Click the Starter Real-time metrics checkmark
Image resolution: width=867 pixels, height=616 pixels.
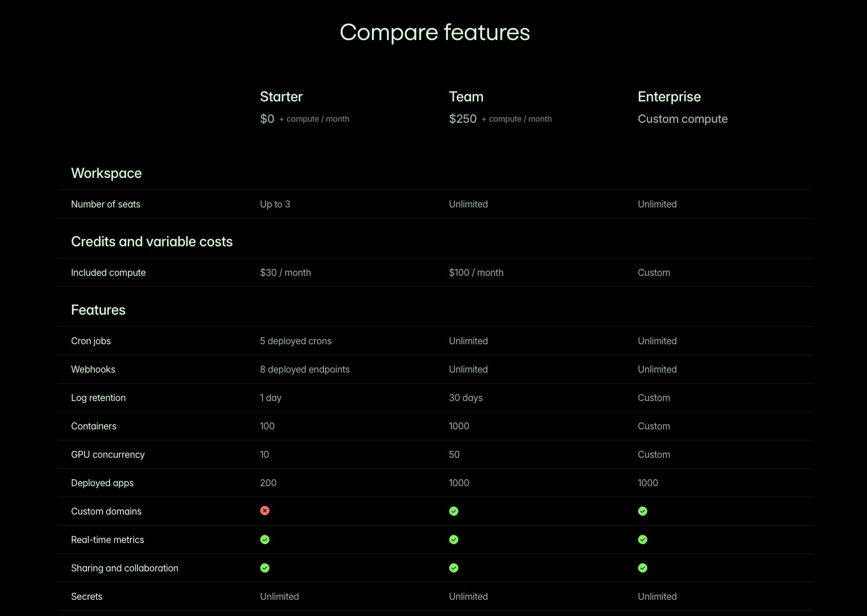tap(265, 540)
